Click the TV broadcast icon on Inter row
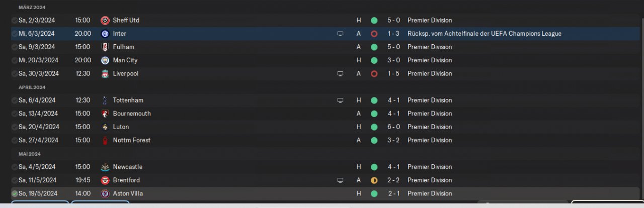This screenshot has width=644, height=208. click(x=340, y=34)
